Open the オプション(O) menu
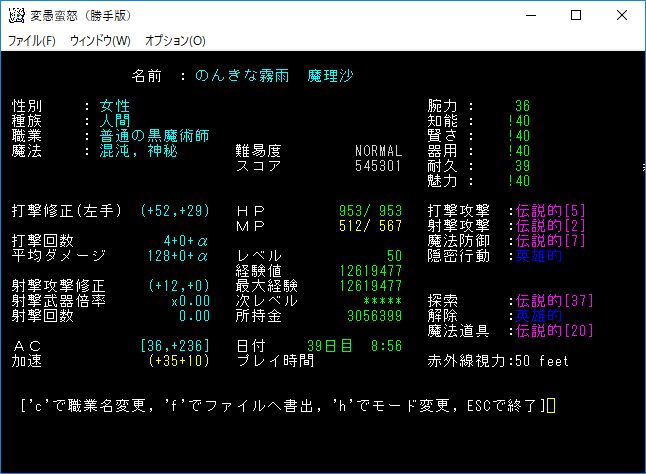646x474 pixels. point(175,41)
